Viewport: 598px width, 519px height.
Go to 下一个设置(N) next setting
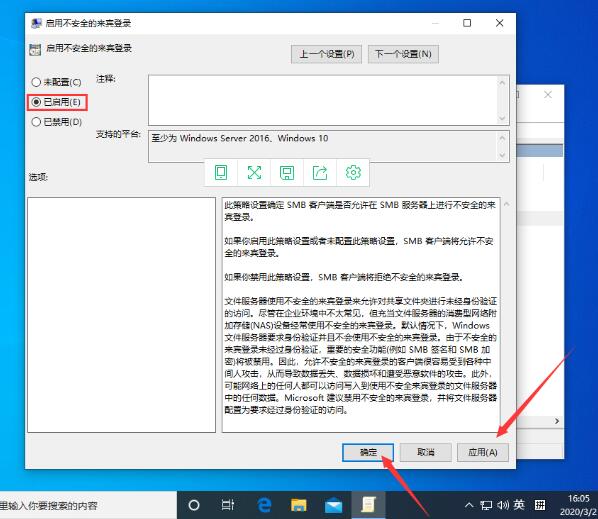tap(403, 54)
